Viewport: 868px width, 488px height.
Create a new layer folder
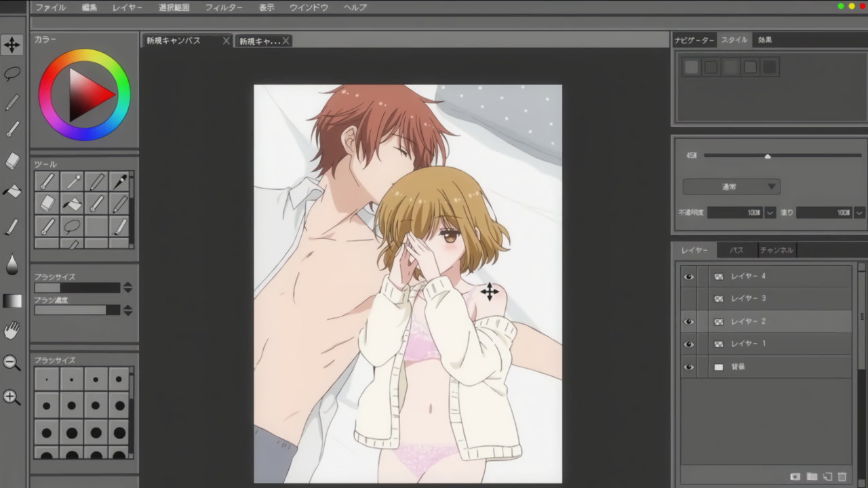click(x=812, y=477)
